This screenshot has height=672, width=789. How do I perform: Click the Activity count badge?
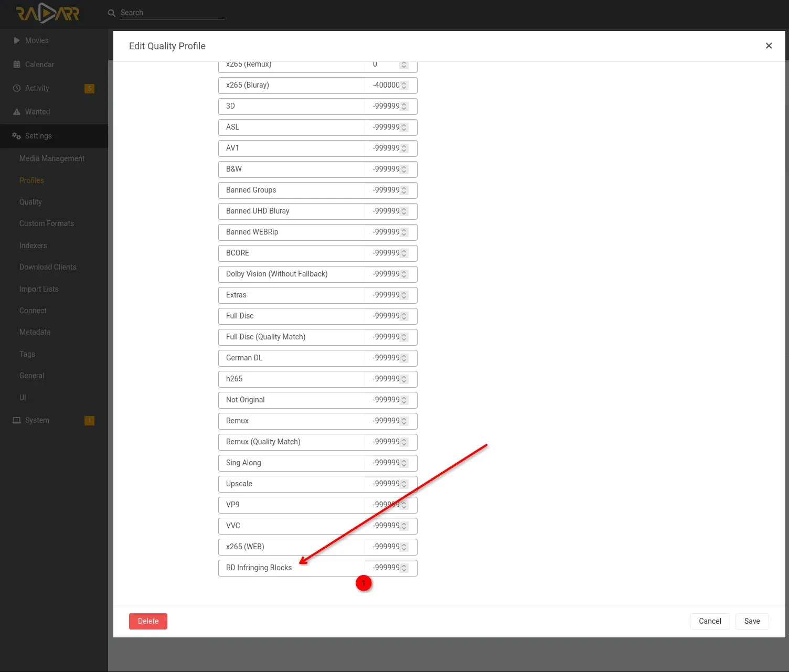point(90,89)
